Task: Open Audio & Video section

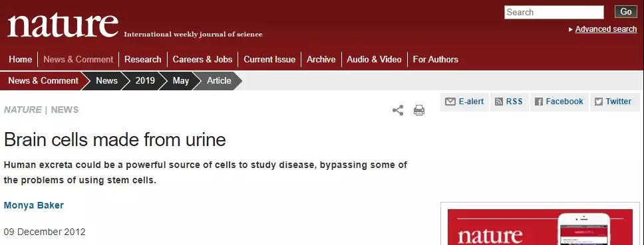Action: click(x=374, y=59)
